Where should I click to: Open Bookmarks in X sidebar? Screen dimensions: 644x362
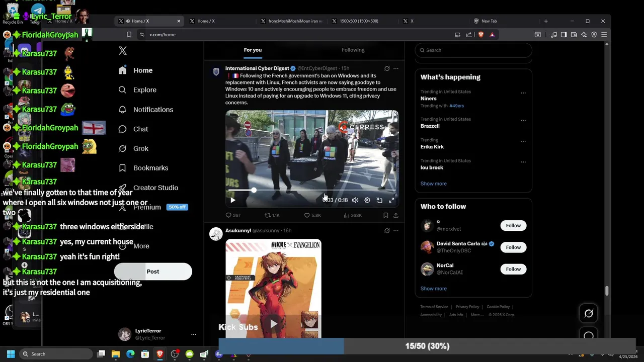143,168
